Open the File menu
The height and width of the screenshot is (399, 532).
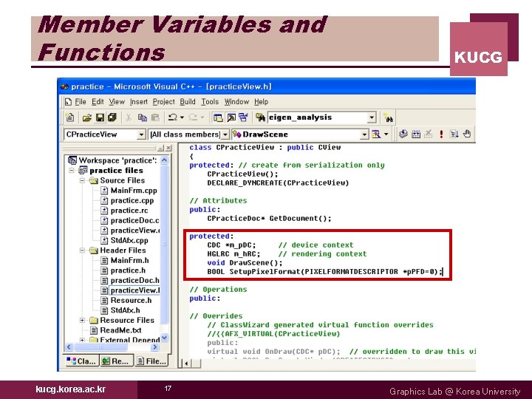[81, 102]
